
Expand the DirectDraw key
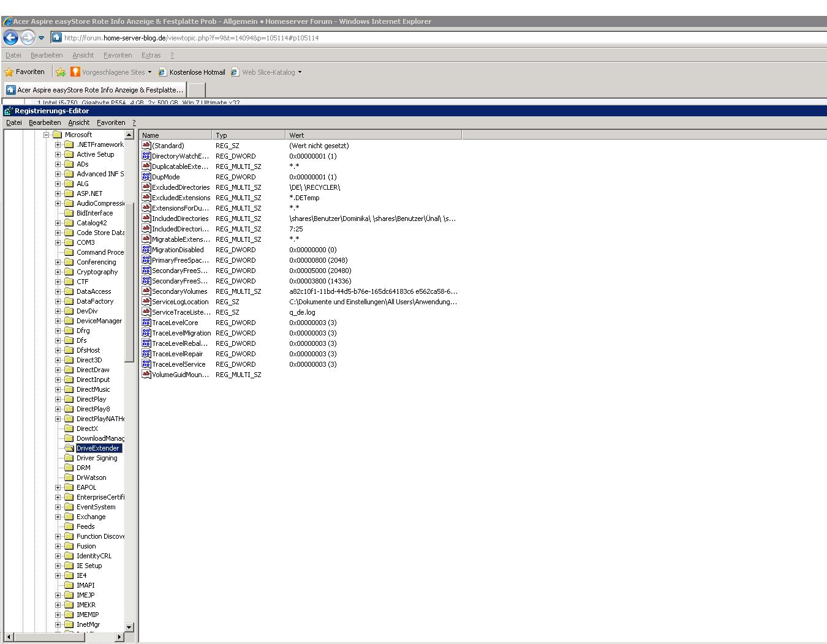(x=58, y=370)
